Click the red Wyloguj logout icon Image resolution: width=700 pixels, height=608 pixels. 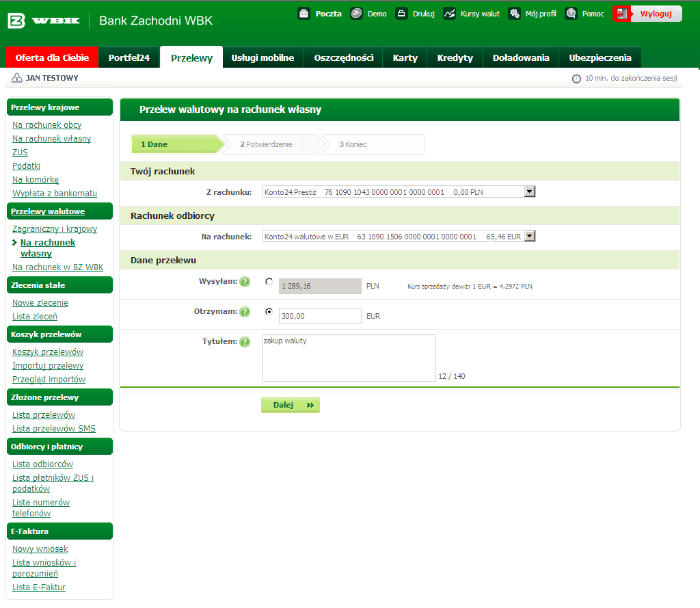pos(622,14)
